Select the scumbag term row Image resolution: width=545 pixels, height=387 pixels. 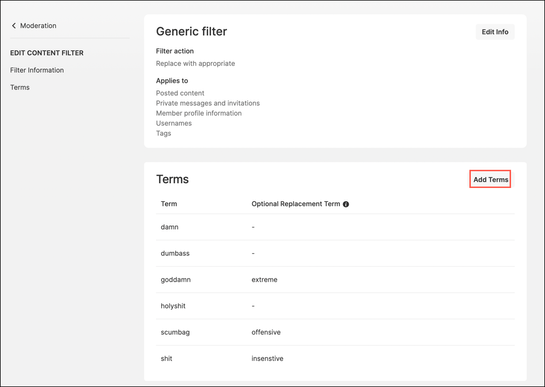tap(335, 332)
